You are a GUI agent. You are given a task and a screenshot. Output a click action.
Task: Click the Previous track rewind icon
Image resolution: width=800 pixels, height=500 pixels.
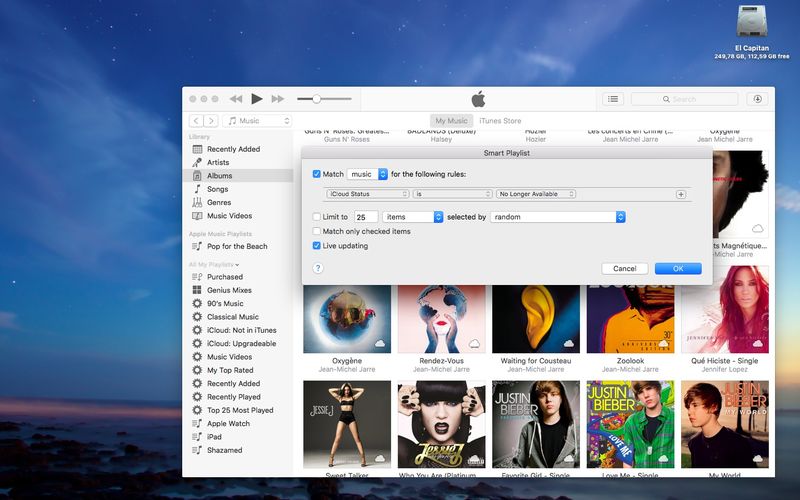tap(236, 99)
